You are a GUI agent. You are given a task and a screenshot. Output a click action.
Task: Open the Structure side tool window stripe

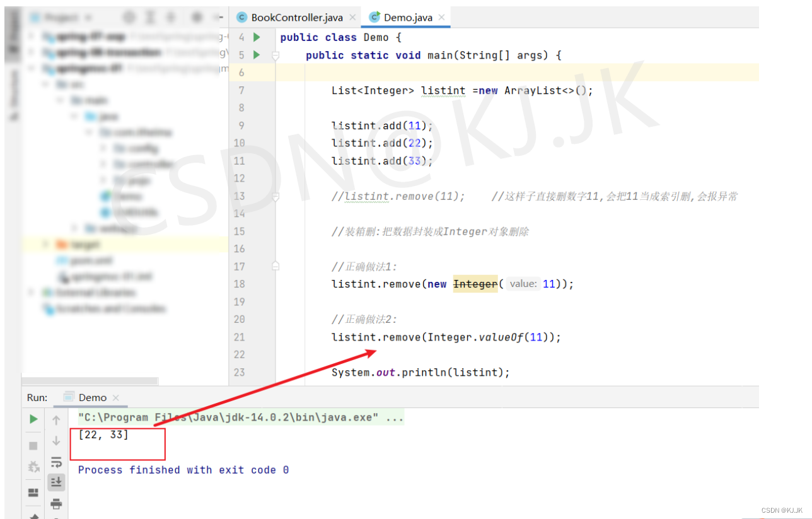pos(13,95)
